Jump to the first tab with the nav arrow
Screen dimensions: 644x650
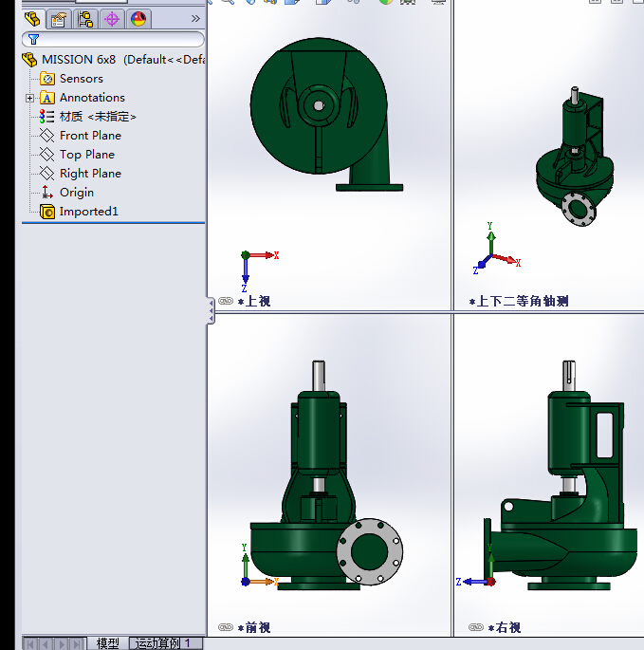(29, 643)
